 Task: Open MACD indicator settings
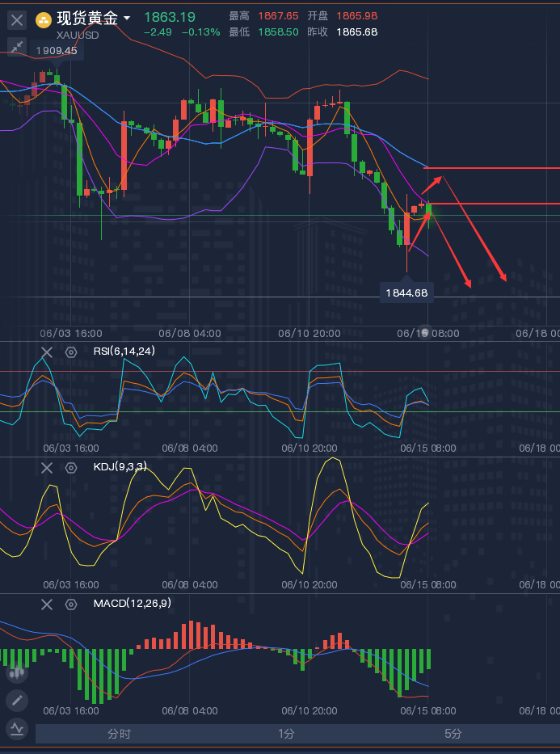click(71, 604)
